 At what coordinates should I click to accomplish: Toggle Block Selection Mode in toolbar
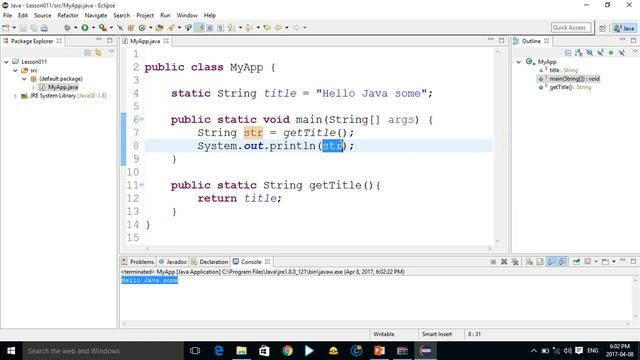(x=209, y=28)
